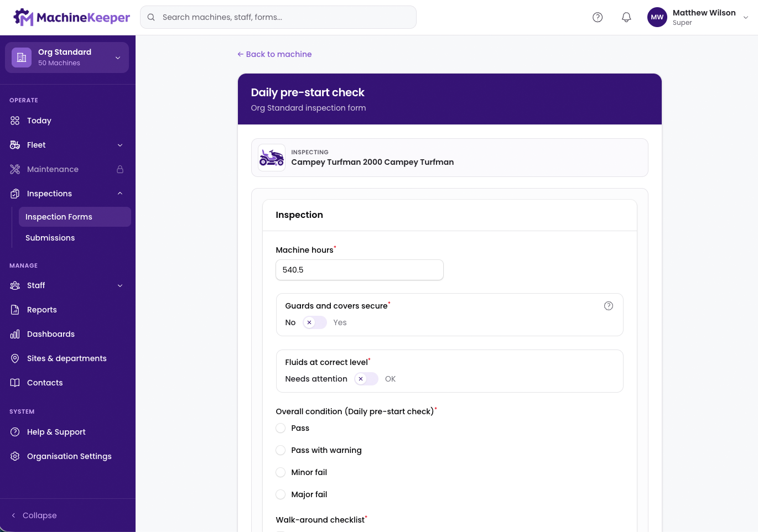Click the Inspection section heading
The image size is (758, 532).
[x=299, y=215]
